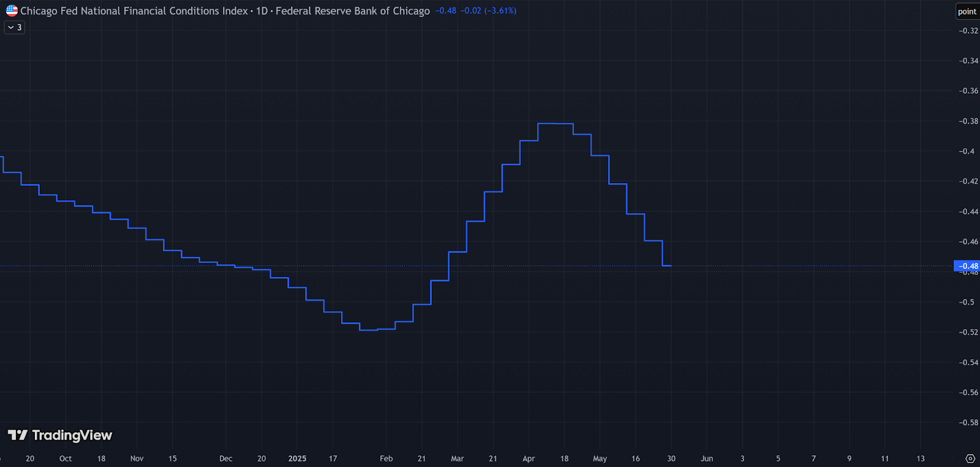The width and height of the screenshot is (980, 467).
Task: Click the Jun label on the time axis
Action: [x=707, y=458]
